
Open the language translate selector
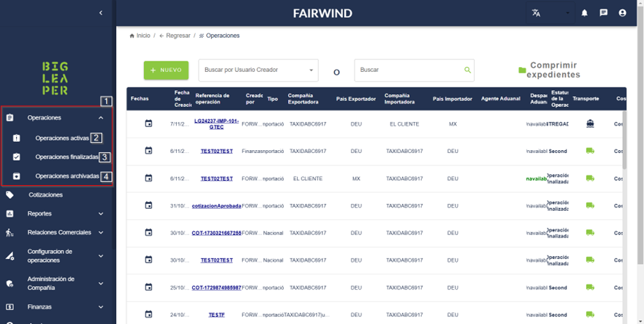click(550, 13)
